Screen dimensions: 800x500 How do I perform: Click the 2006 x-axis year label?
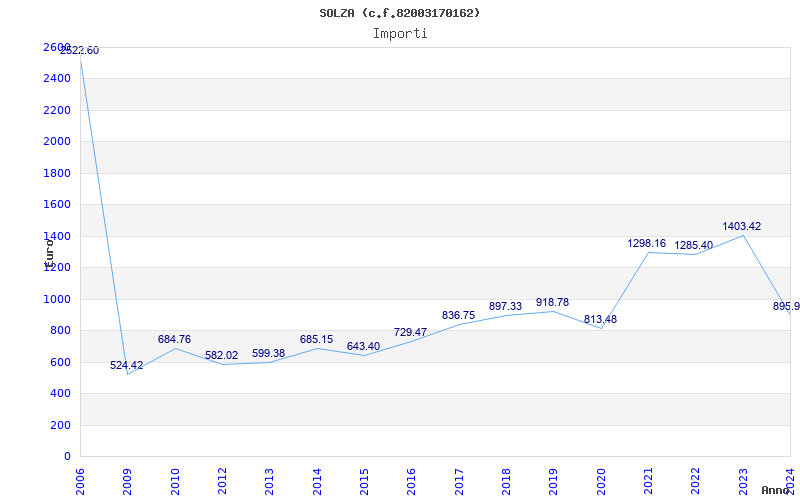point(80,481)
